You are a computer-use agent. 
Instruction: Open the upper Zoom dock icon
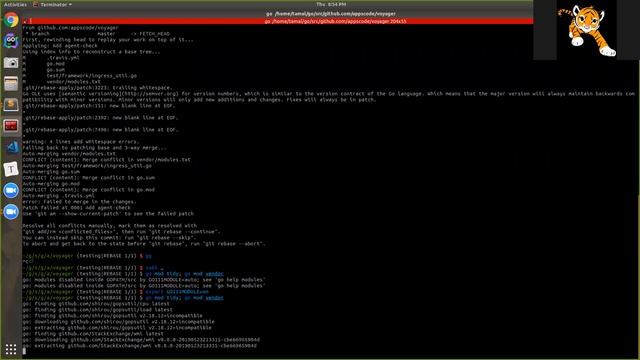pos(11,190)
